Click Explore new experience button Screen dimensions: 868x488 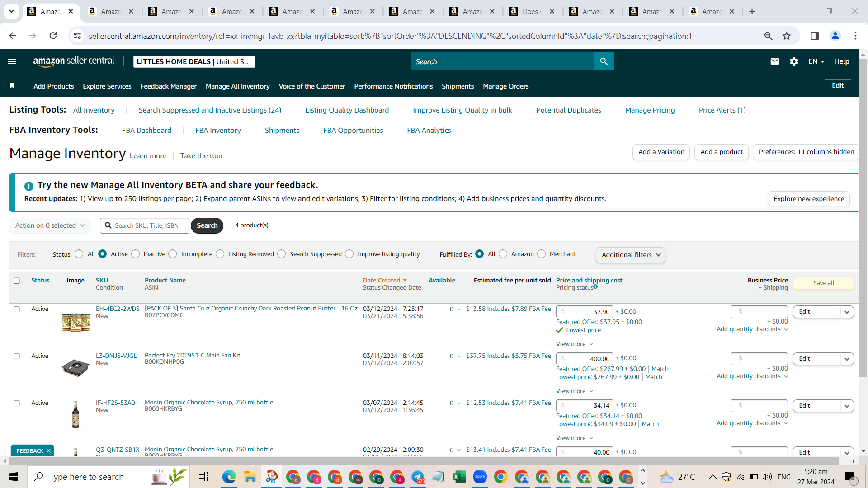tap(809, 199)
